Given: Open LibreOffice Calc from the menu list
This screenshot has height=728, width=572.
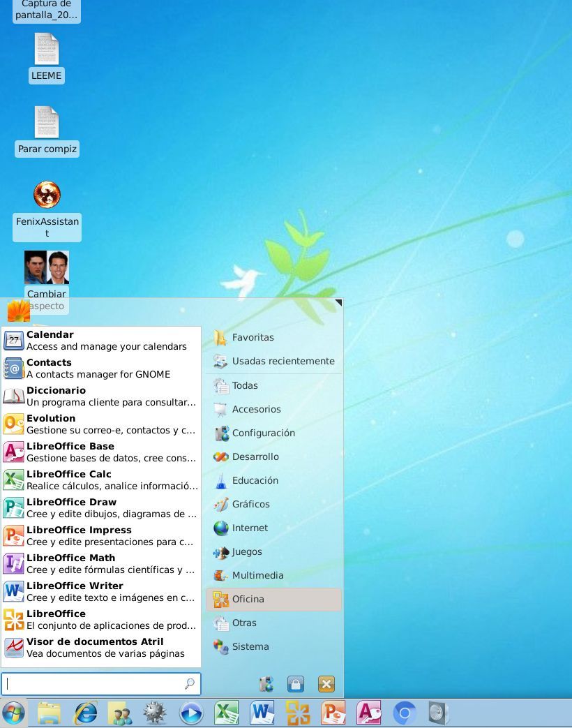Looking at the screenshot, I should tap(101, 480).
